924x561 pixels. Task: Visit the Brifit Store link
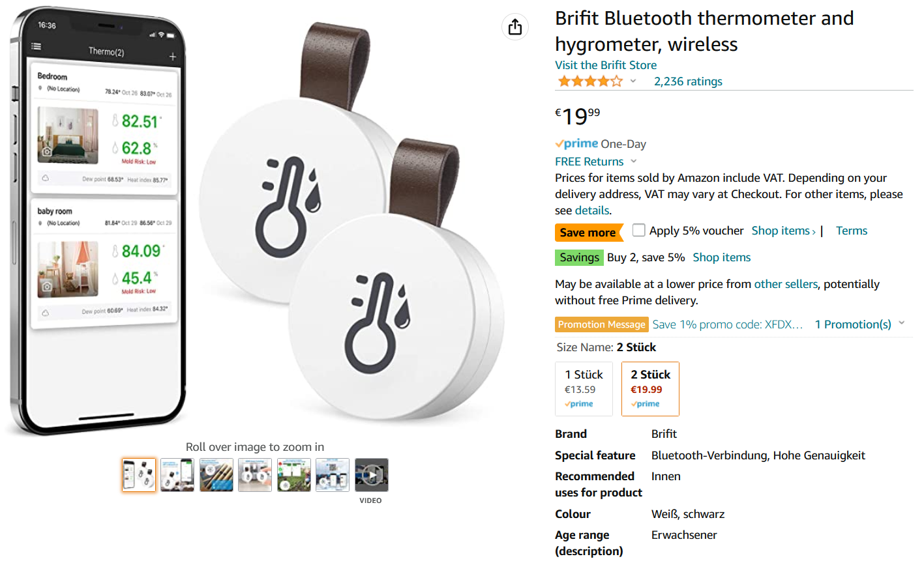[605, 65]
